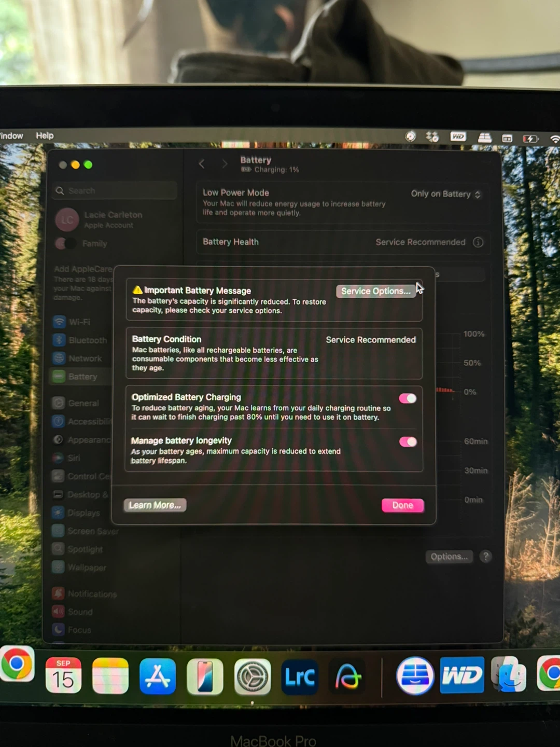Image resolution: width=560 pixels, height=747 pixels.
Task: Click the Done button
Action: [x=403, y=505]
